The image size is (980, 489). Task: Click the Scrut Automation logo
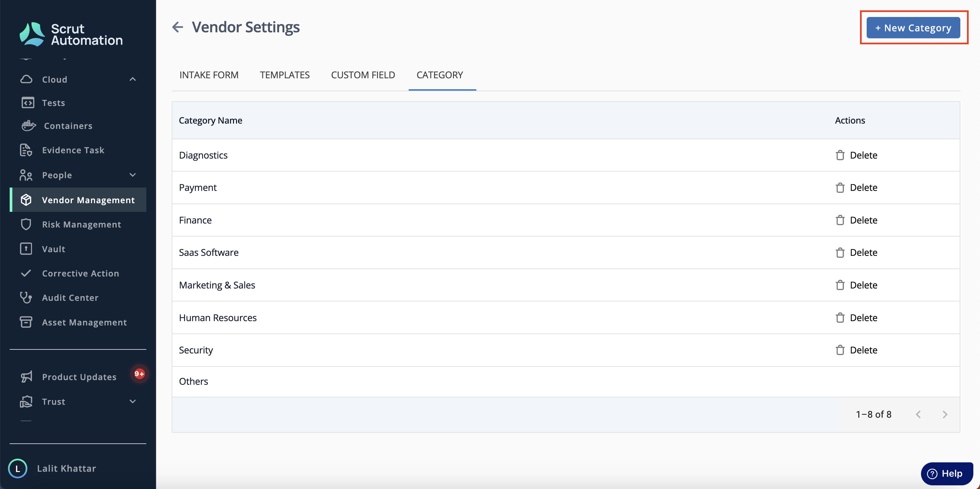click(71, 34)
